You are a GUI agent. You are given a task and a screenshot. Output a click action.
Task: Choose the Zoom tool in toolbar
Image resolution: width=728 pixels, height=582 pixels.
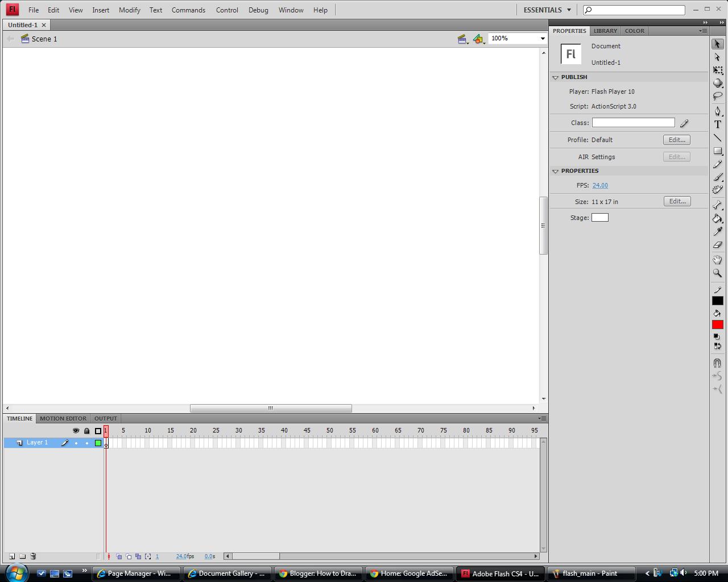click(717, 273)
